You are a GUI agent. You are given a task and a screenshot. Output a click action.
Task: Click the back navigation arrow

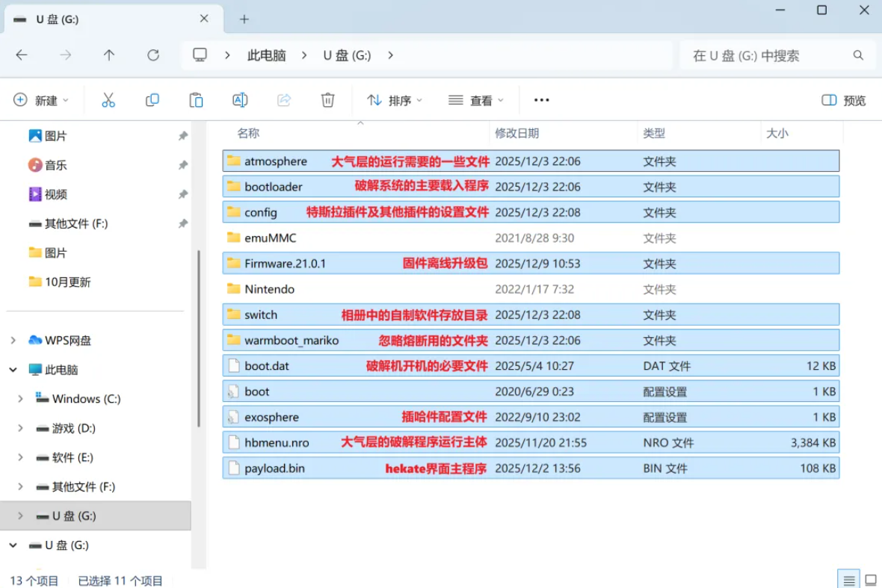click(x=22, y=55)
